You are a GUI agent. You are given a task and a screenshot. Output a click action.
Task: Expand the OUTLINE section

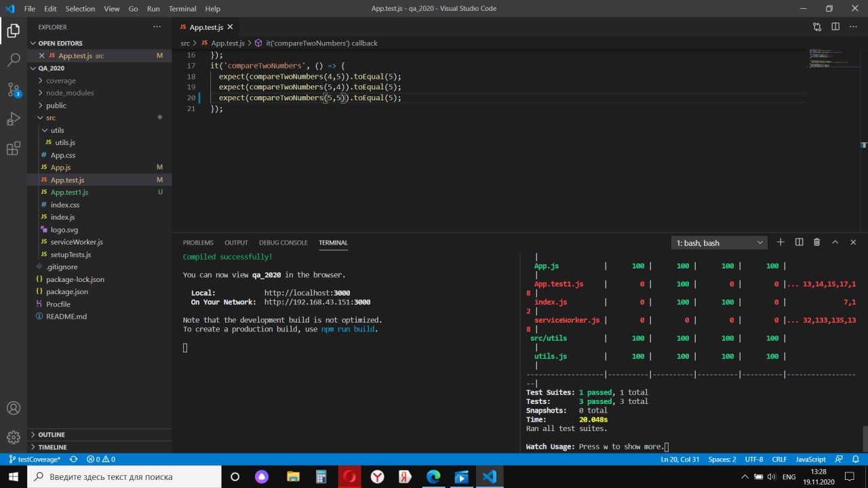pos(100,434)
